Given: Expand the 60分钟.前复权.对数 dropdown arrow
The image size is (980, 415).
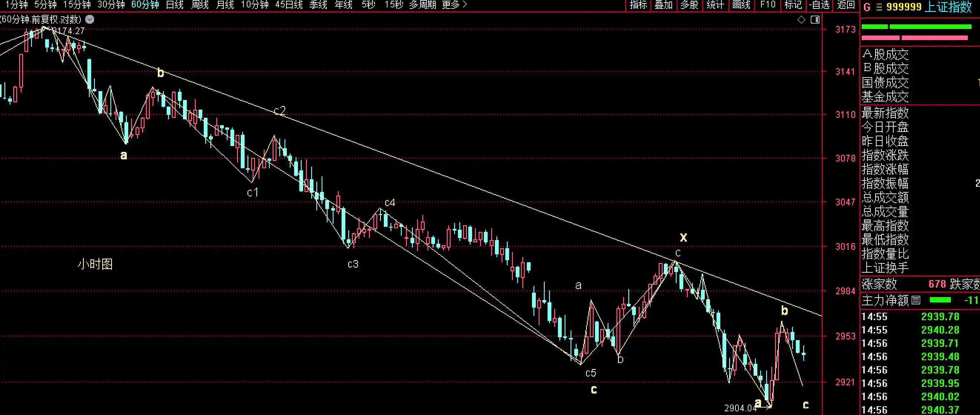Looking at the screenshot, I should 89,19.
